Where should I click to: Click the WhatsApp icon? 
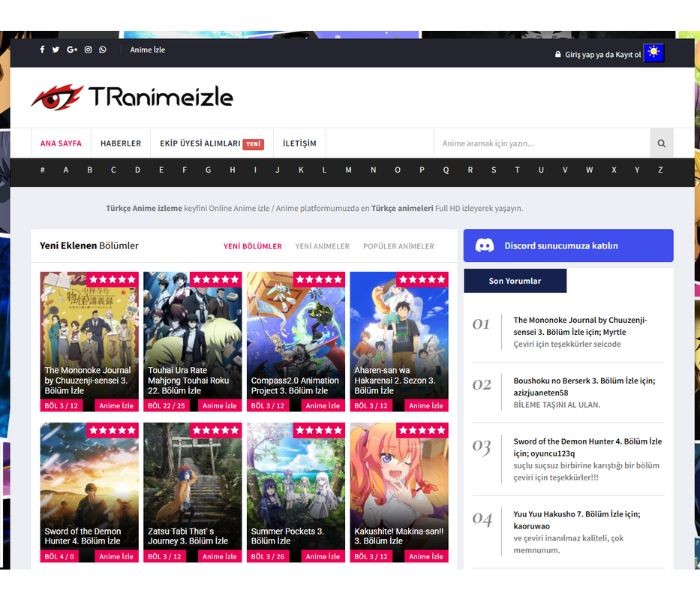click(103, 50)
